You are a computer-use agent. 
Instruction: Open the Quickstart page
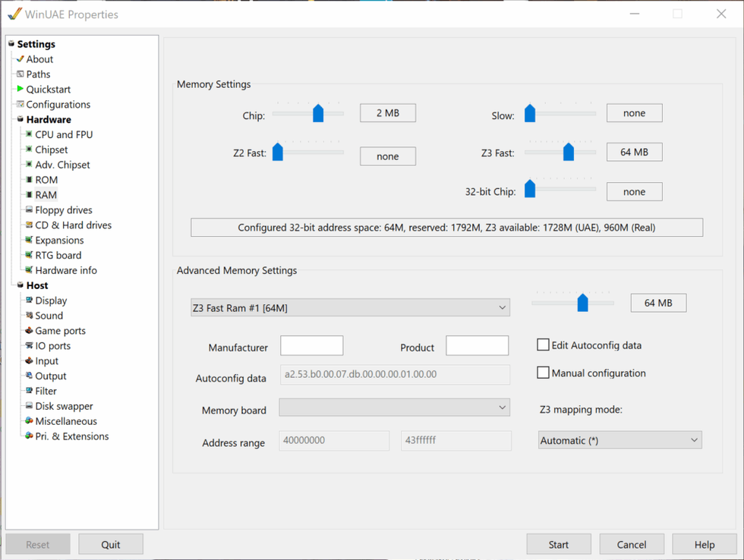(x=49, y=89)
